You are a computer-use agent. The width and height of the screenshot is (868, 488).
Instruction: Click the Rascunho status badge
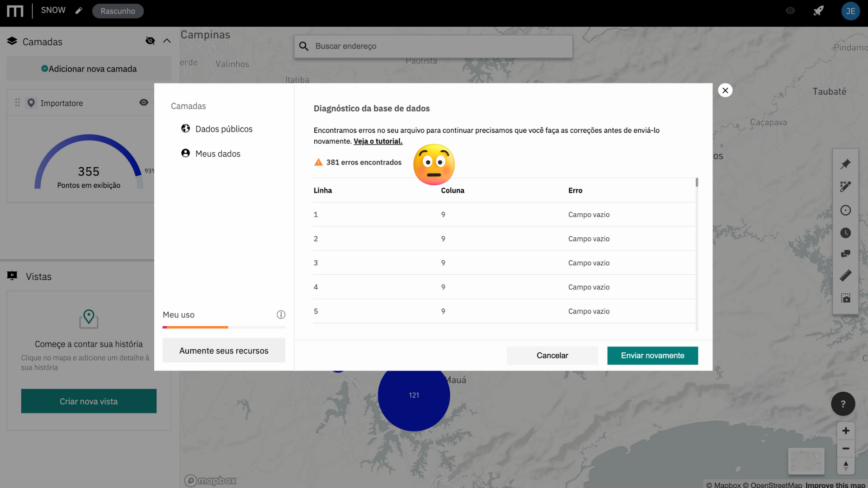click(118, 11)
